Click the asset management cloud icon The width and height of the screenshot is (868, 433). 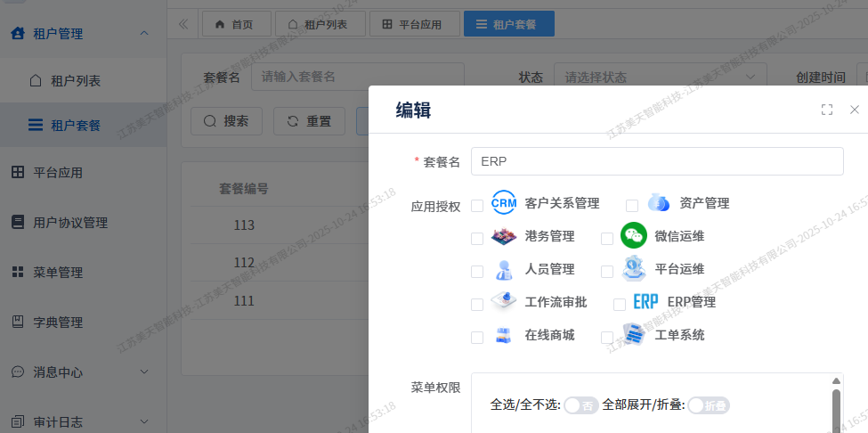[x=658, y=203]
